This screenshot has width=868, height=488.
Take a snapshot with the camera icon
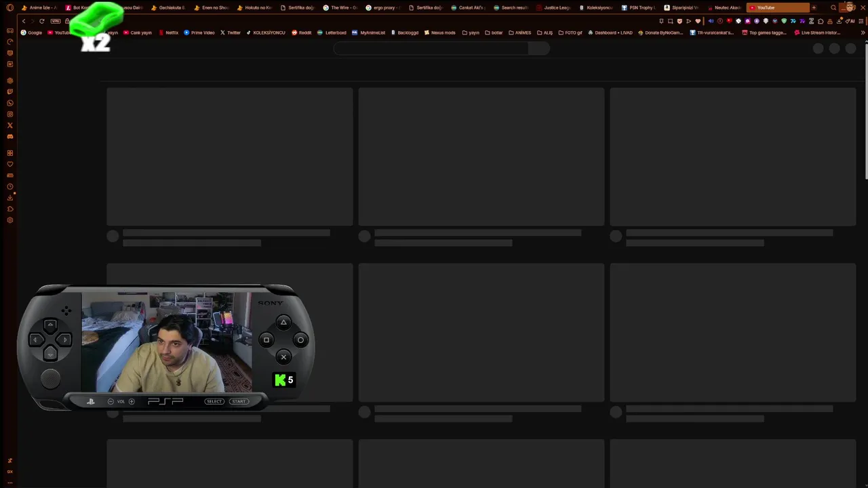(x=670, y=21)
